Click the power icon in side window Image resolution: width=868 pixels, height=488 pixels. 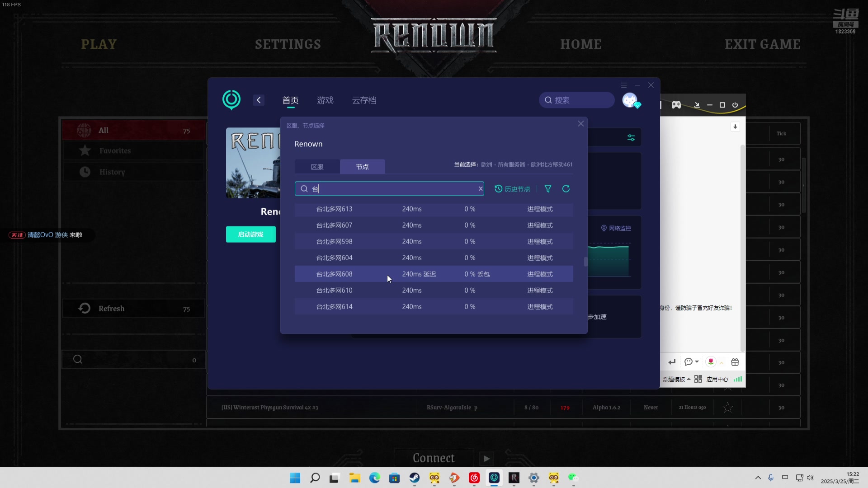(x=735, y=105)
